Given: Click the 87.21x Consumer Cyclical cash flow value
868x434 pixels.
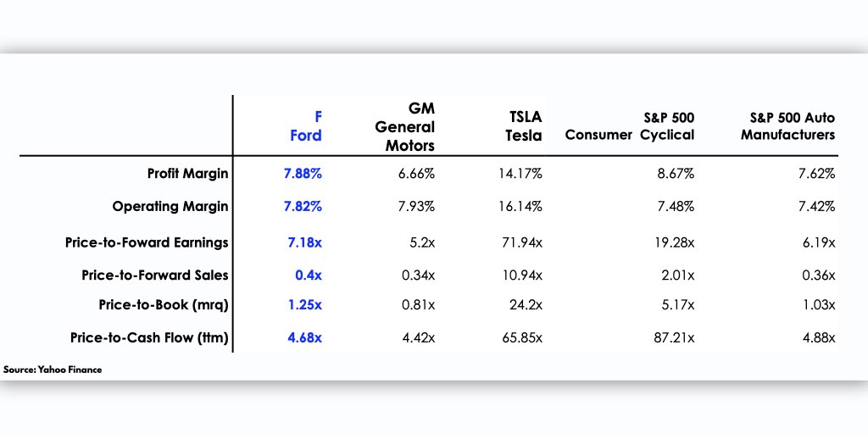Looking at the screenshot, I should (674, 337).
